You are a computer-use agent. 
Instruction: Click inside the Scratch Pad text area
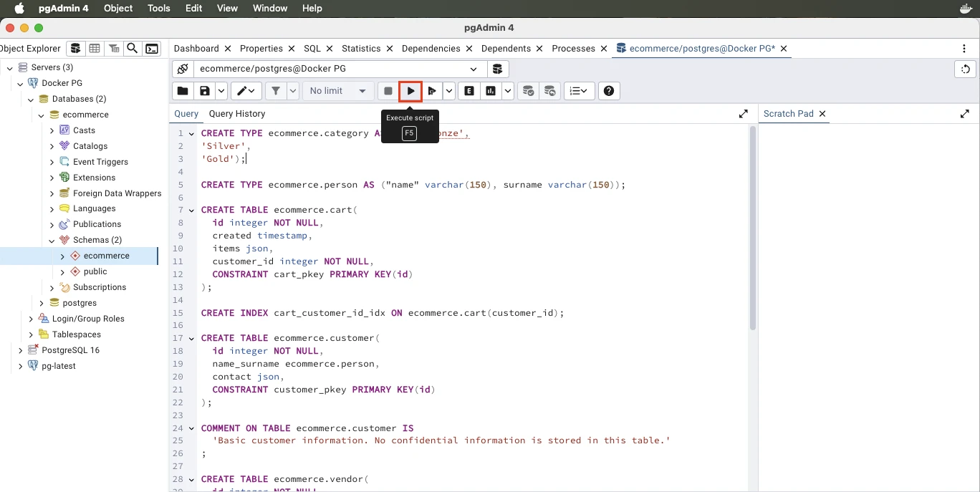coord(868,307)
